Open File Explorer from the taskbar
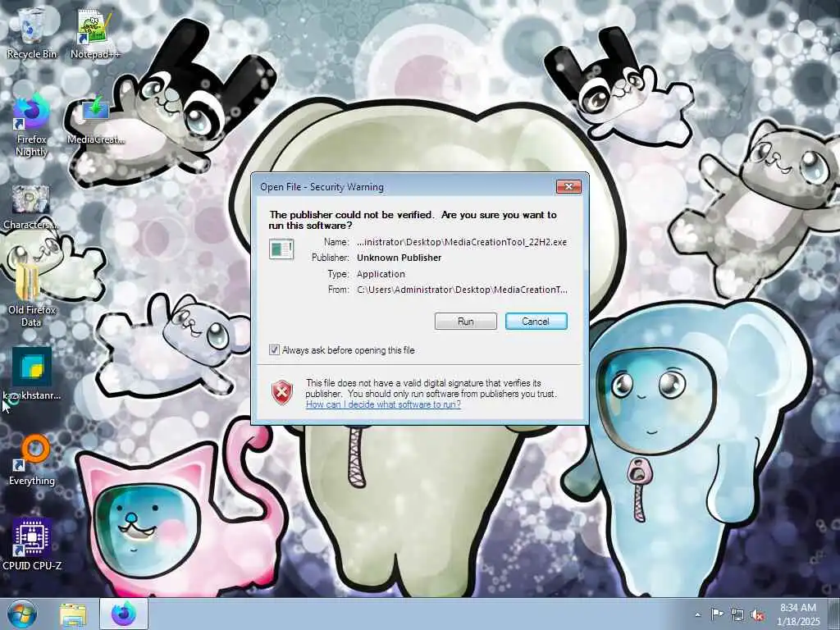The image size is (840, 630). pyautogui.click(x=73, y=614)
